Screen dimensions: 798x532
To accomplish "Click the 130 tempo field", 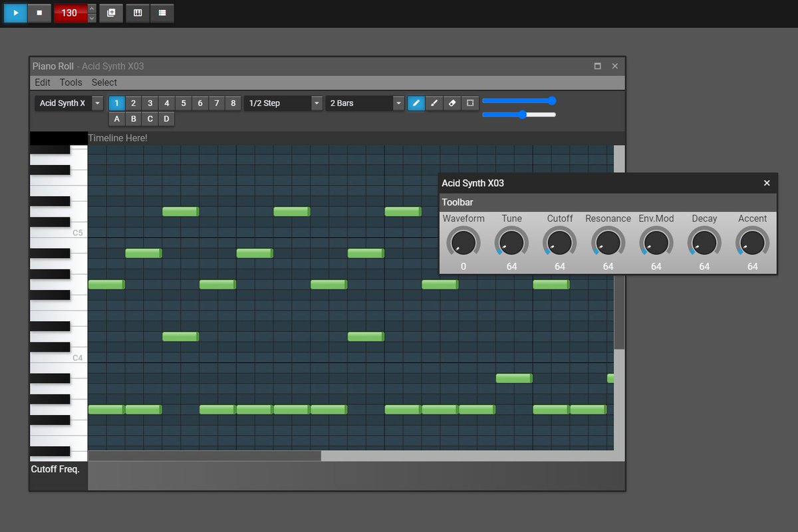I will pos(70,13).
